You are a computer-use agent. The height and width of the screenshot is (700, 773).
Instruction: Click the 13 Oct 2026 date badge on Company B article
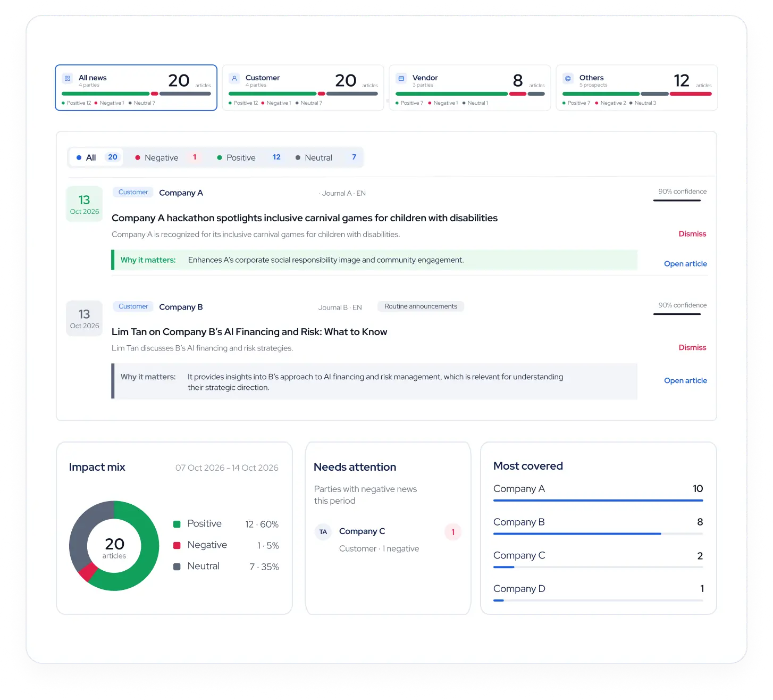coord(85,319)
